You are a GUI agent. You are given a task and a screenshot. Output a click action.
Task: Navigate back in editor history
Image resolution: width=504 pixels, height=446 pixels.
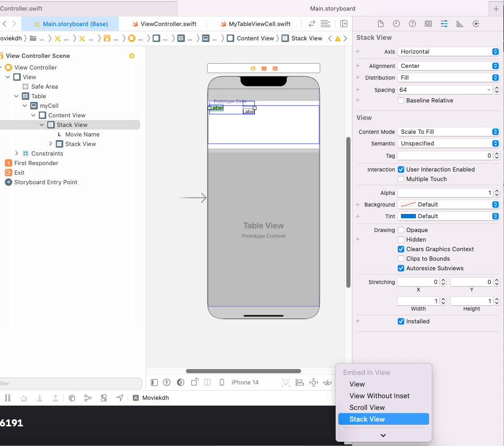click(x=4, y=24)
